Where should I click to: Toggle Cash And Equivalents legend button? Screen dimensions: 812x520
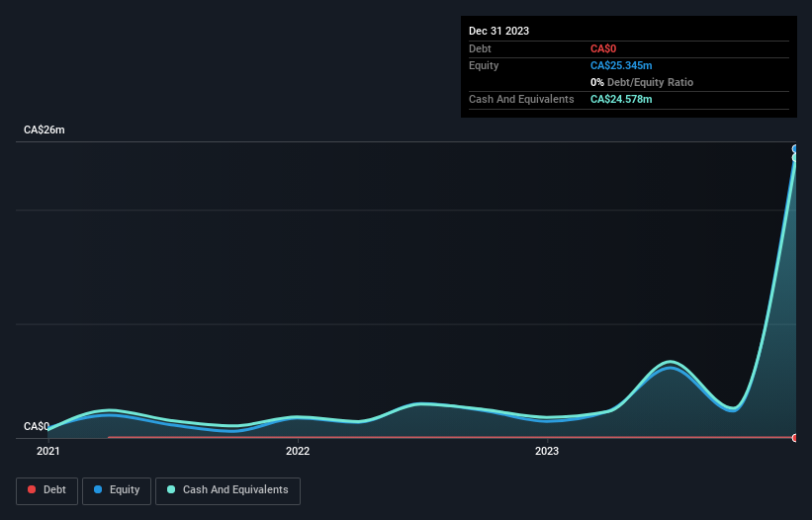click(x=227, y=490)
